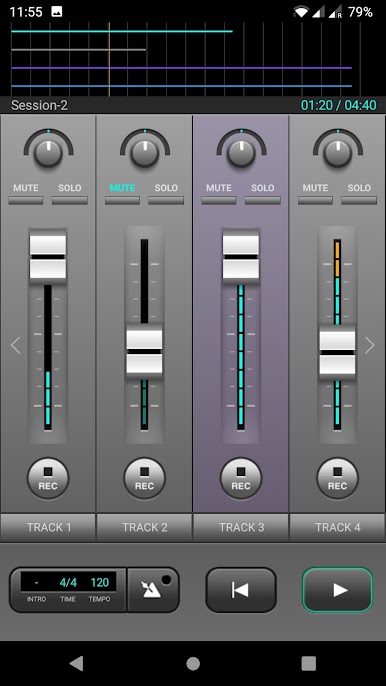The height and width of the screenshot is (686, 386).
Task: Click Track 3 volume fader handle
Action: (241, 257)
